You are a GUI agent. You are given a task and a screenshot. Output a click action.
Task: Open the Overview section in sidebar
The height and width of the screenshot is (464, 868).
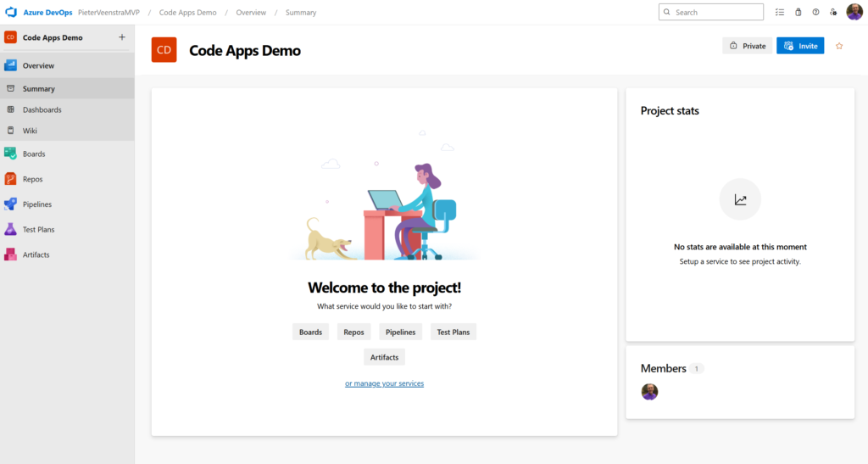pyautogui.click(x=67, y=65)
